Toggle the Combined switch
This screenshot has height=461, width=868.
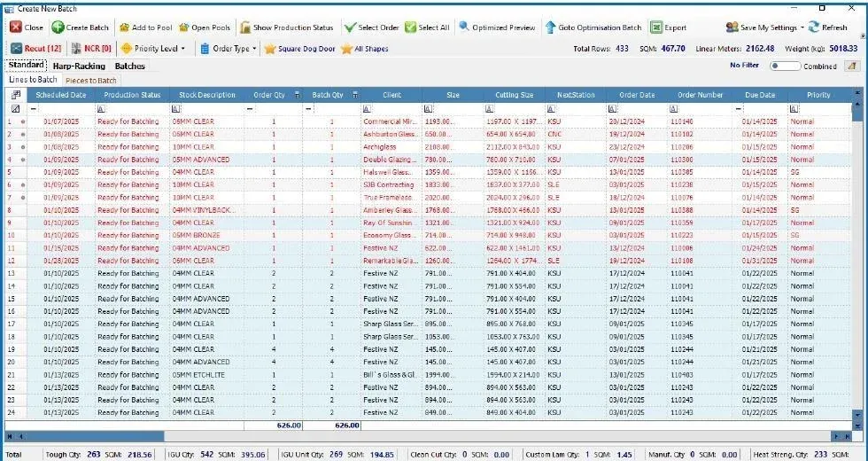click(785, 66)
